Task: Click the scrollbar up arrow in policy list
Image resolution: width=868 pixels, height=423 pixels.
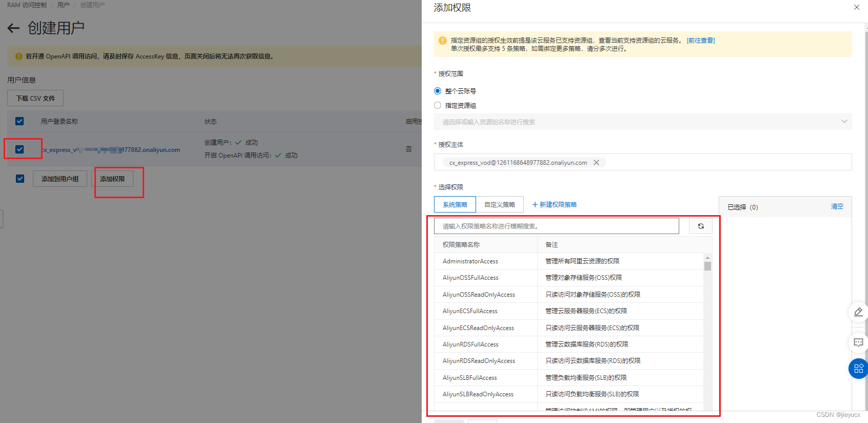Action: (707, 258)
